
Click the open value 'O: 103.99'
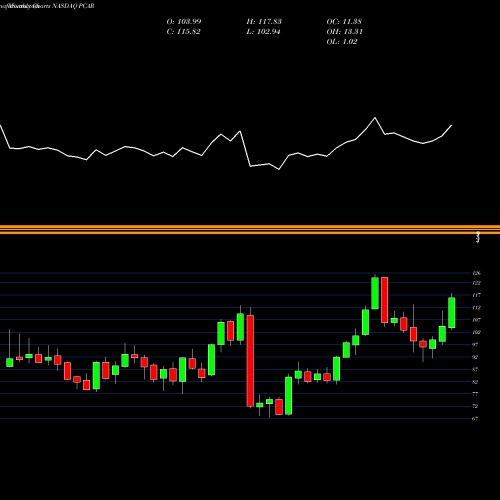(184, 21)
